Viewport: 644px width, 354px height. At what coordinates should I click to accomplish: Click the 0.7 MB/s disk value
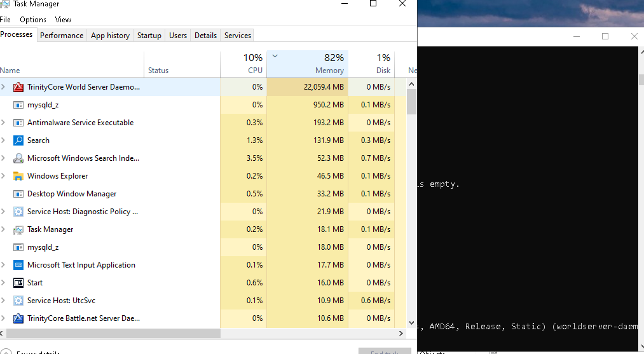click(x=375, y=158)
